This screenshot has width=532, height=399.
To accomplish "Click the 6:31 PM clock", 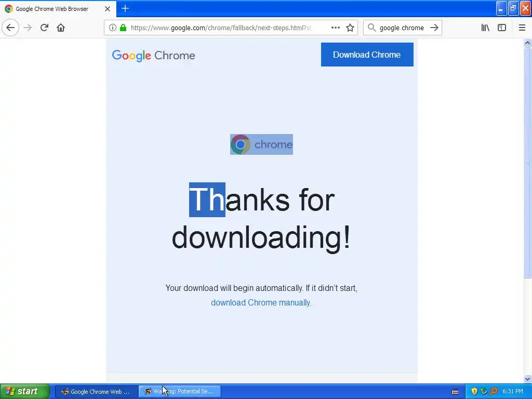I will tap(513, 392).
